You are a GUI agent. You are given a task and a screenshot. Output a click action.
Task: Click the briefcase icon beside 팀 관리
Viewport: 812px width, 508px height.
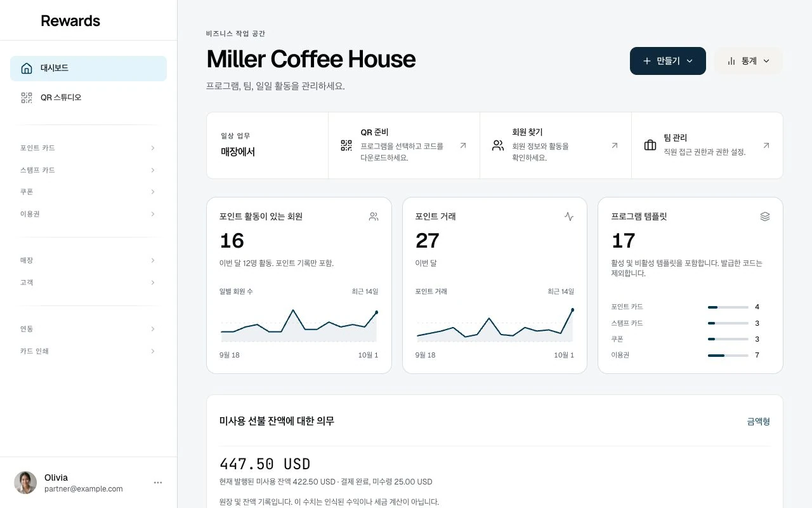click(650, 145)
